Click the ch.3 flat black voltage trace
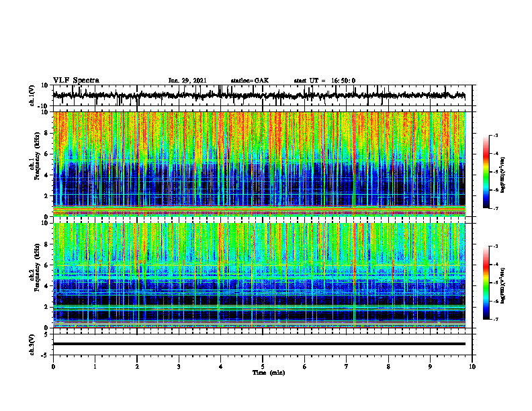This screenshot has width=532, height=411. click(259, 344)
